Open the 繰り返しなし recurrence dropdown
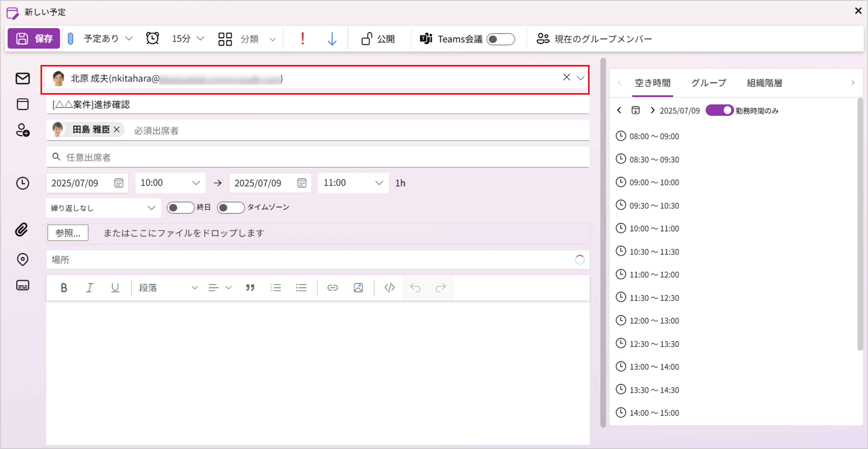Image resolution: width=868 pixels, height=449 pixels. 103,208
